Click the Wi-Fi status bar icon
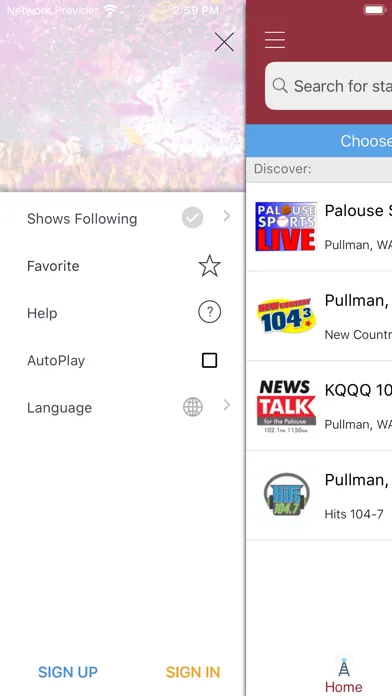 click(111, 10)
